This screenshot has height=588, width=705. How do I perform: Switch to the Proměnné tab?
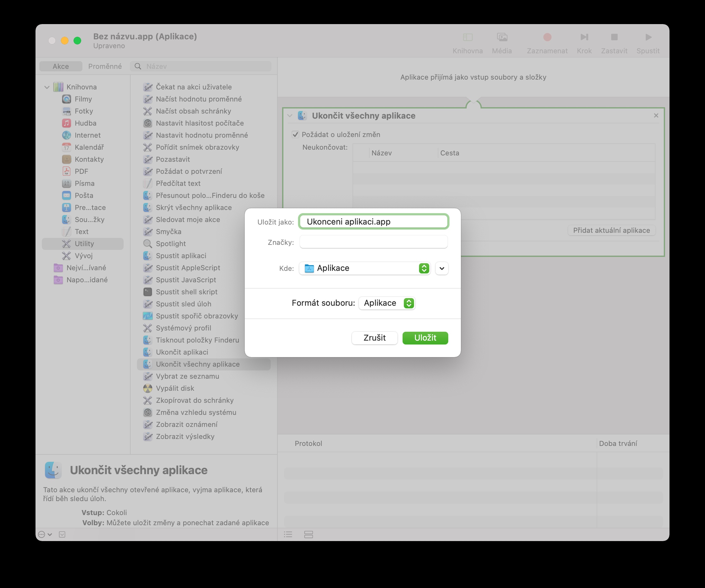pos(105,67)
